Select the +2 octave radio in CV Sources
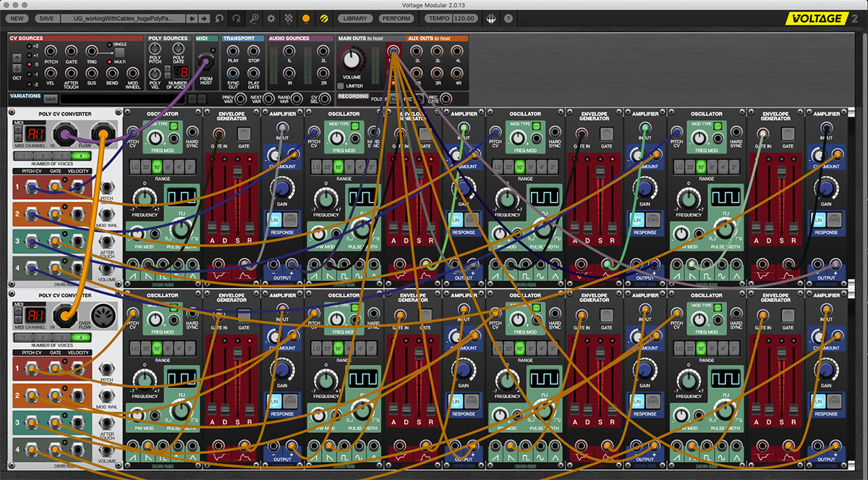 point(30,46)
